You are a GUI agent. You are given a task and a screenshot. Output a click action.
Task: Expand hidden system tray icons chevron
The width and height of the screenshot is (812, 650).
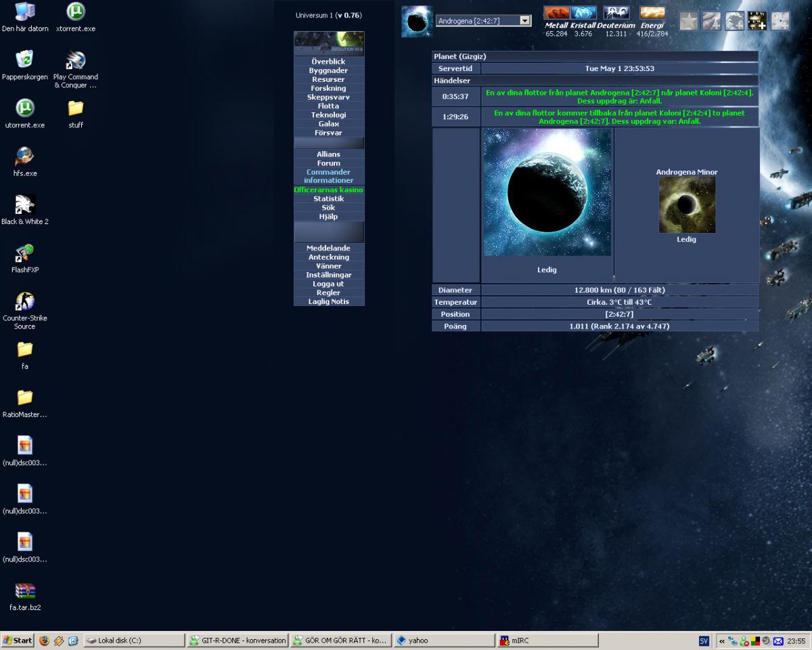(x=722, y=641)
